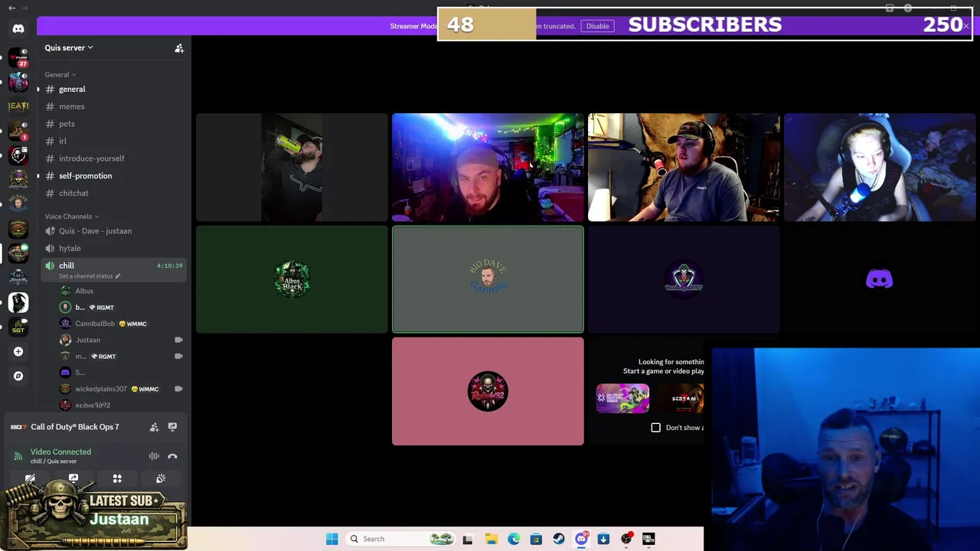This screenshot has height=551, width=980.
Task: Toggle the camera button in voice controls
Action: pos(30,478)
